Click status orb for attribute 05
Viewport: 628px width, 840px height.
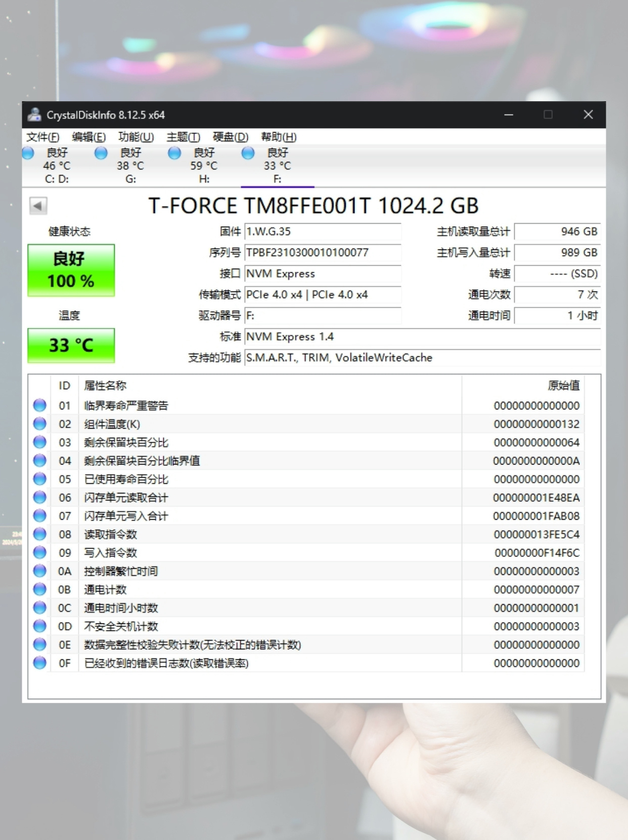[x=39, y=479]
